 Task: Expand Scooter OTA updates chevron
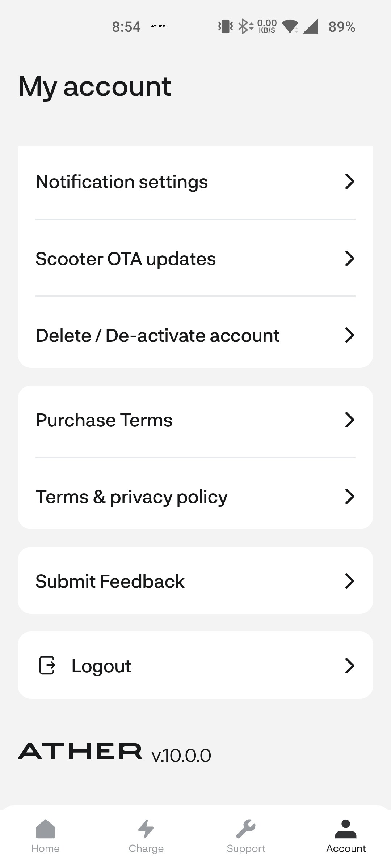pyautogui.click(x=349, y=259)
